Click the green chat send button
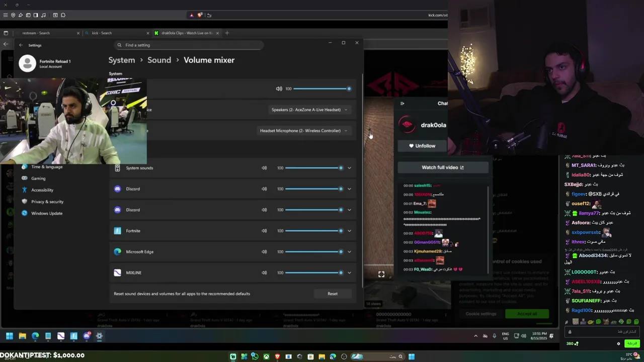This screenshot has height=362, width=644. pyautogui.click(x=632, y=343)
